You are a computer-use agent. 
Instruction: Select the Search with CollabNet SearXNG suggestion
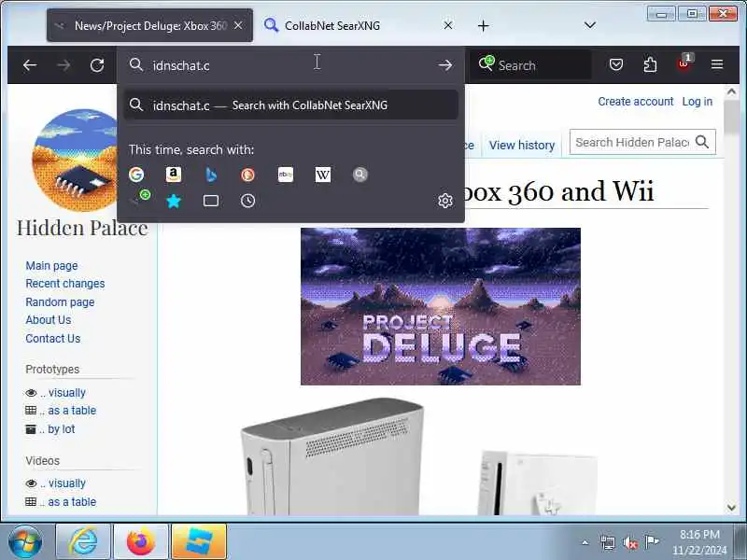coord(290,105)
